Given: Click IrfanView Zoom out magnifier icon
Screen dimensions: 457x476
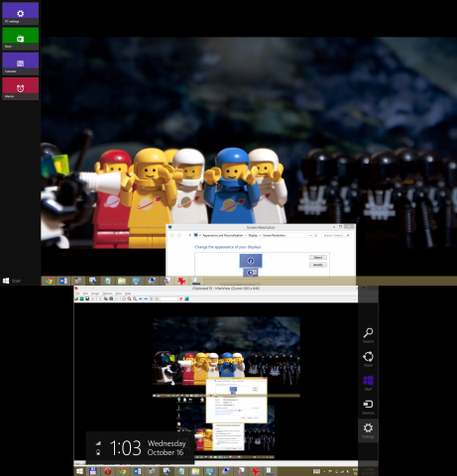Looking at the screenshot, I should pos(135,298).
